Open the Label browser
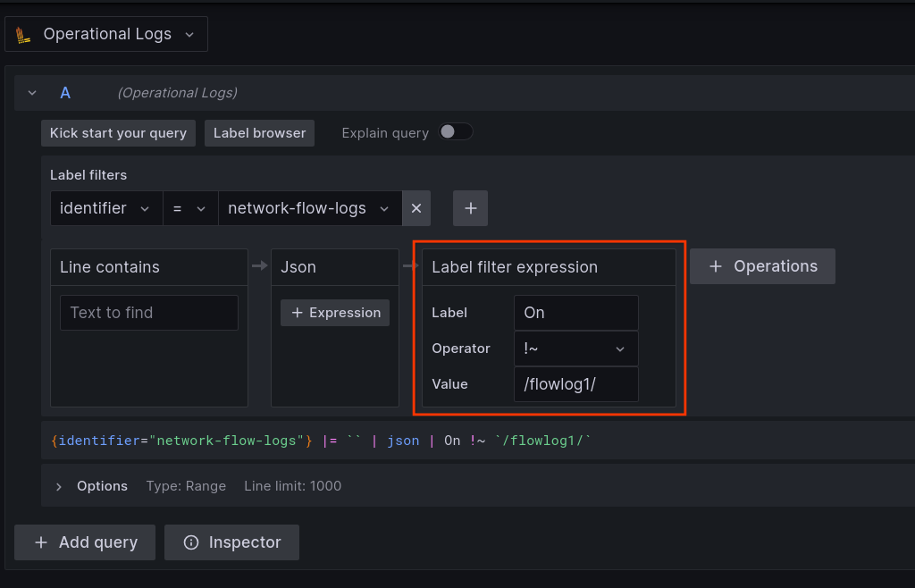 (259, 132)
